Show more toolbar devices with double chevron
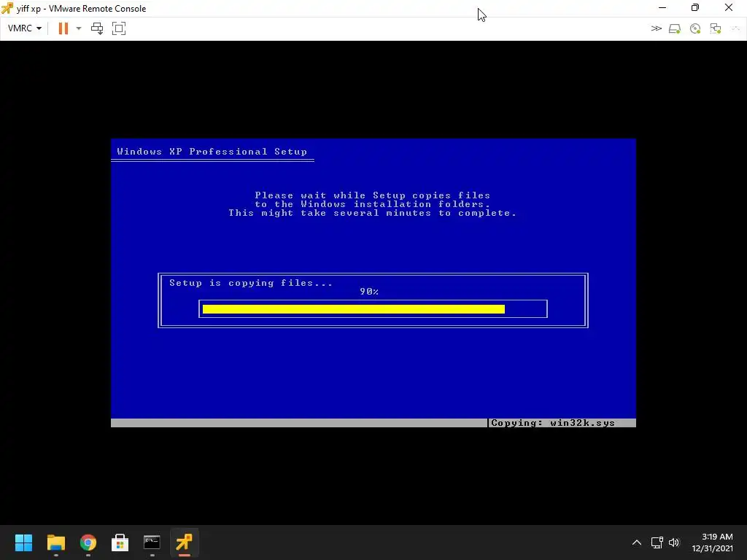Image resolution: width=747 pixels, height=560 pixels. pos(656,28)
